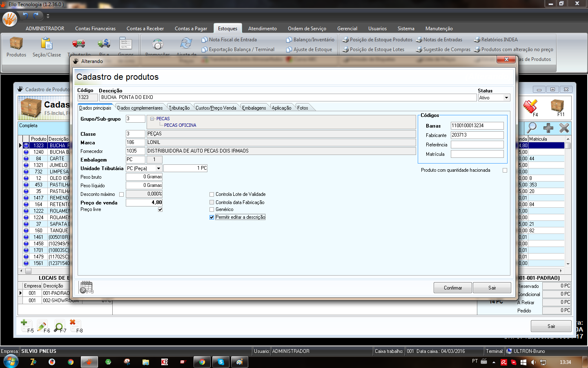This screenshot has height=368, width=588.
Task: Click F-5 add icon in Cadastro de Produtos window
Action: pos(27,325)
